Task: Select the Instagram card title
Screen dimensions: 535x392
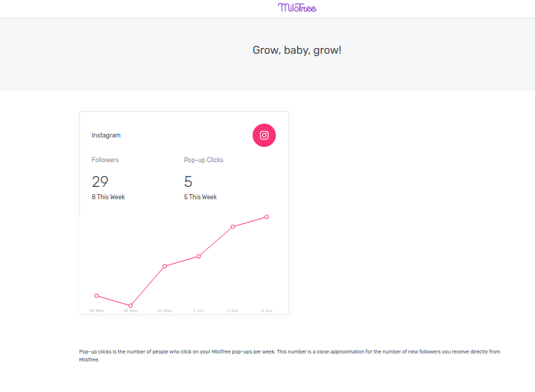Action: point(106,135)
